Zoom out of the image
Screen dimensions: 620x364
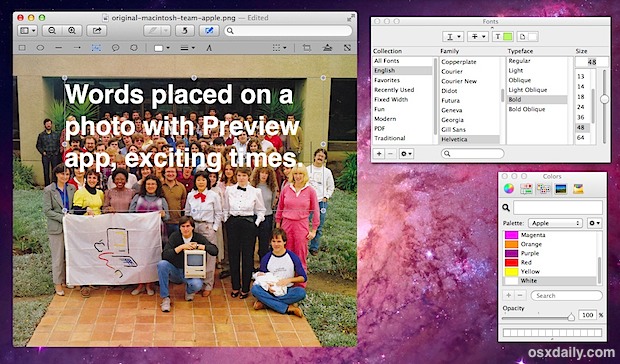tap(52, 30)
